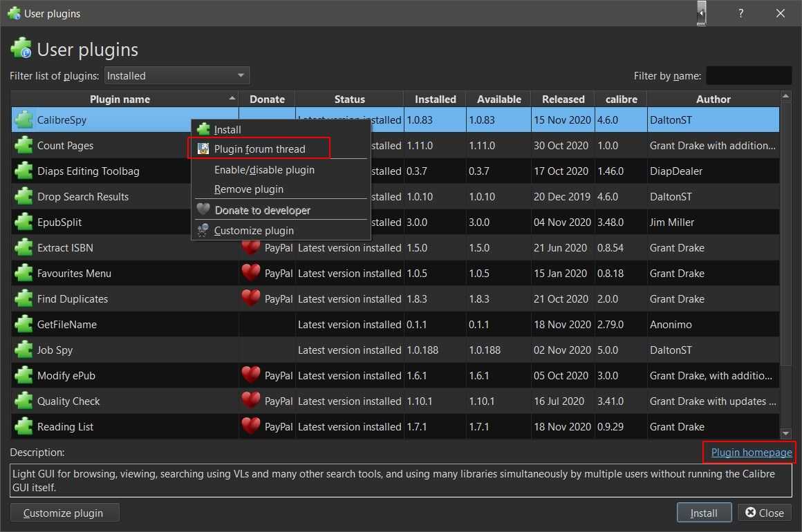
Task: Click the Find Duplicates puzzle icon
Action: (x=24, y=298)
